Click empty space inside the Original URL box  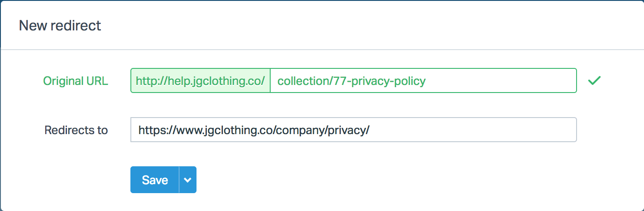[x=500, y=80]
